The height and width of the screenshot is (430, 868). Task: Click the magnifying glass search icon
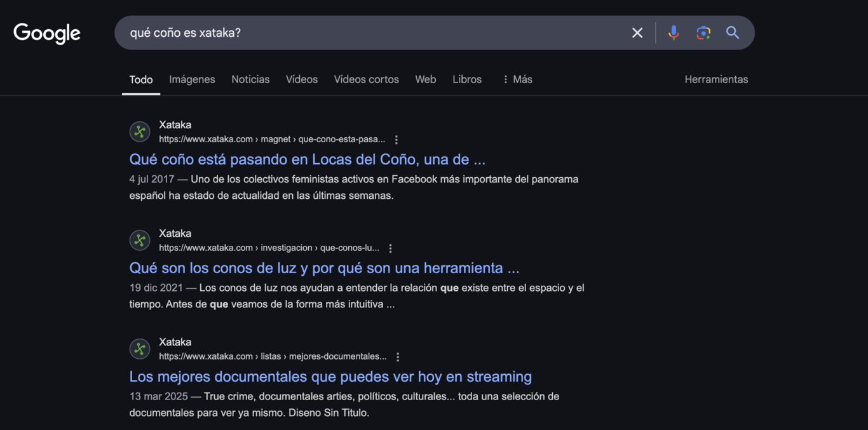733,33
